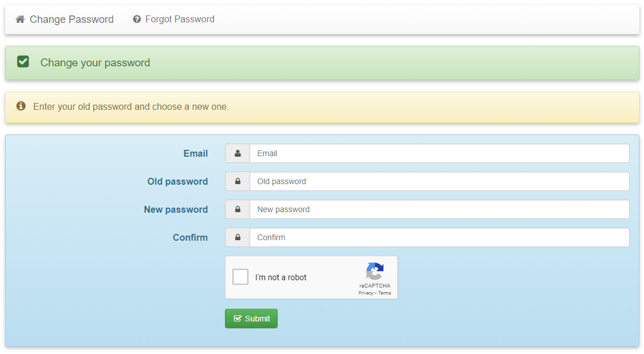This screenshot has height=354, width=644.
Task: Open the Change Password nav item
Action: click(71, 19)
